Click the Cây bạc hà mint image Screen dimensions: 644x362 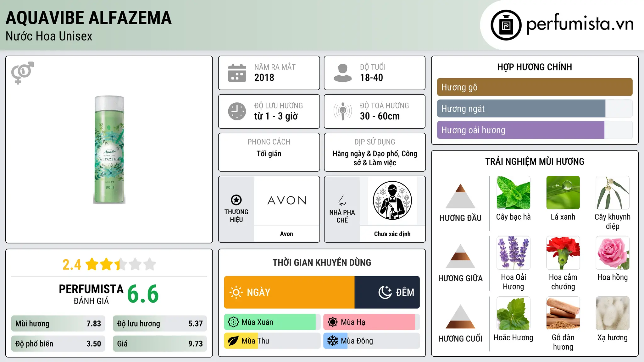(514, 193)
